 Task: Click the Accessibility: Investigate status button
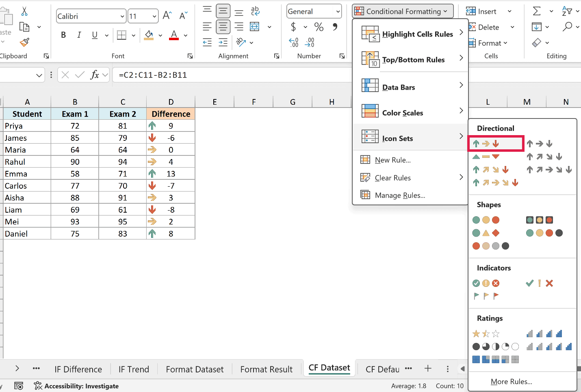click(x=76, y=386)
